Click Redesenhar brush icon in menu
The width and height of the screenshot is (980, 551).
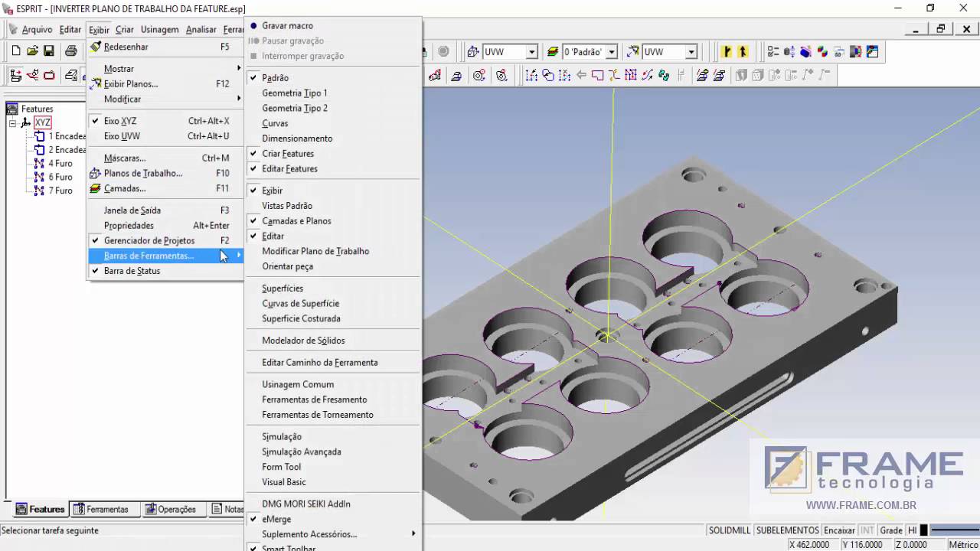(x=96, y=47)
